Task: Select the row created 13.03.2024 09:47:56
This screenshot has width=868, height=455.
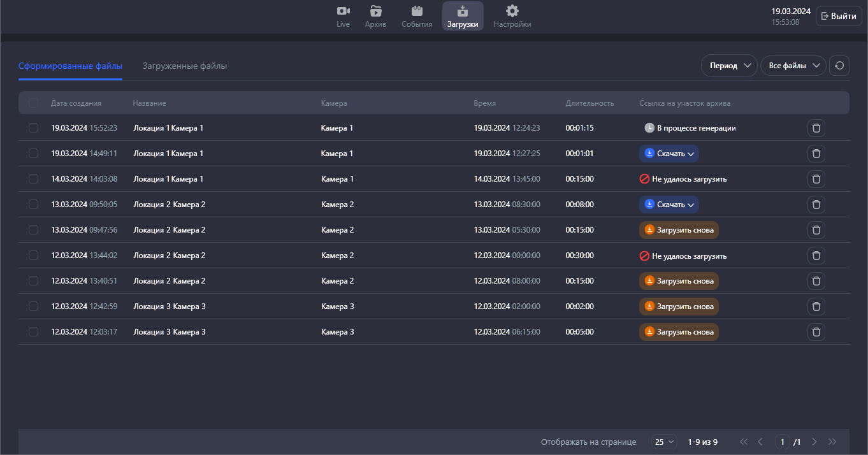Action: pyautogui.click(x=33, y=230)
